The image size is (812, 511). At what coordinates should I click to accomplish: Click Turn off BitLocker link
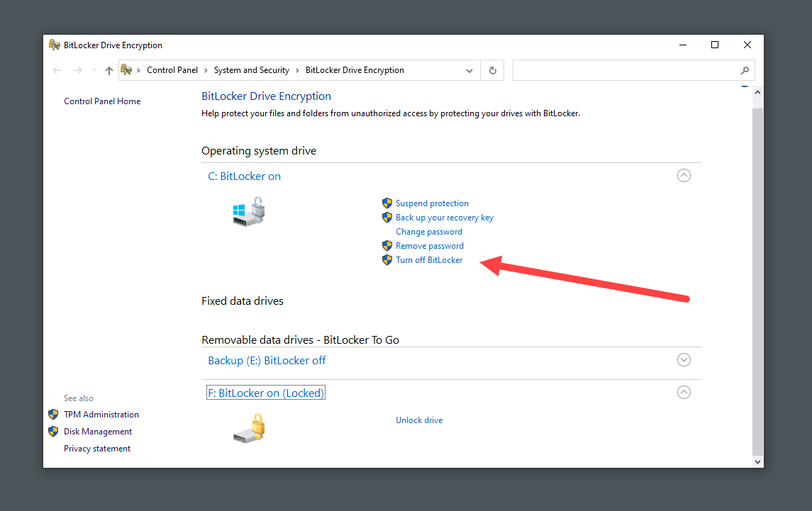click(429, 260)
